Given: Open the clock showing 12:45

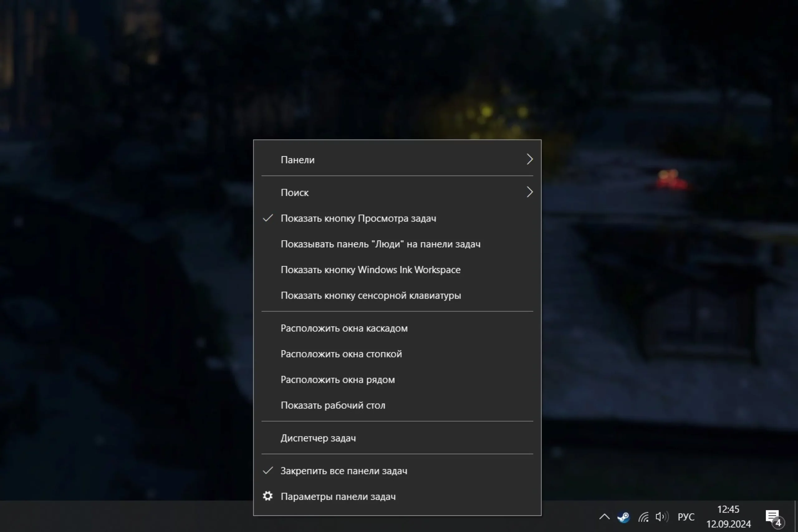Looking at the screenshot, I should click(x=728, y=516).
